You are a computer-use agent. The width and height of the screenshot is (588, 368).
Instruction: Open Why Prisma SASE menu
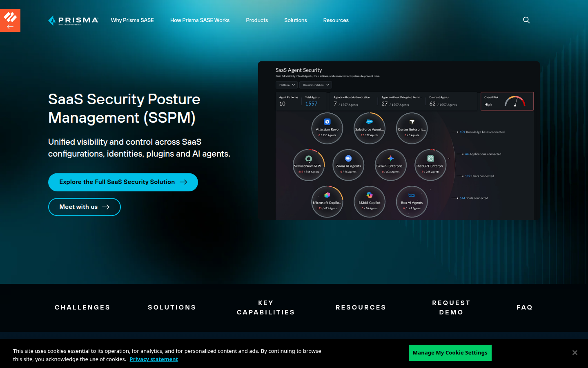[132, 20]
